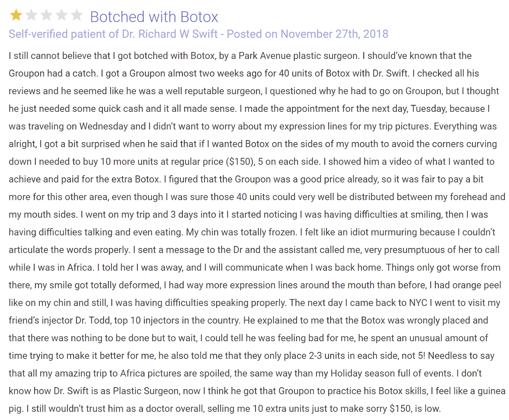Click the "Dr. Richard W Swift" name in the subtitle
The image size is (509, 420).
pos(170,34)
